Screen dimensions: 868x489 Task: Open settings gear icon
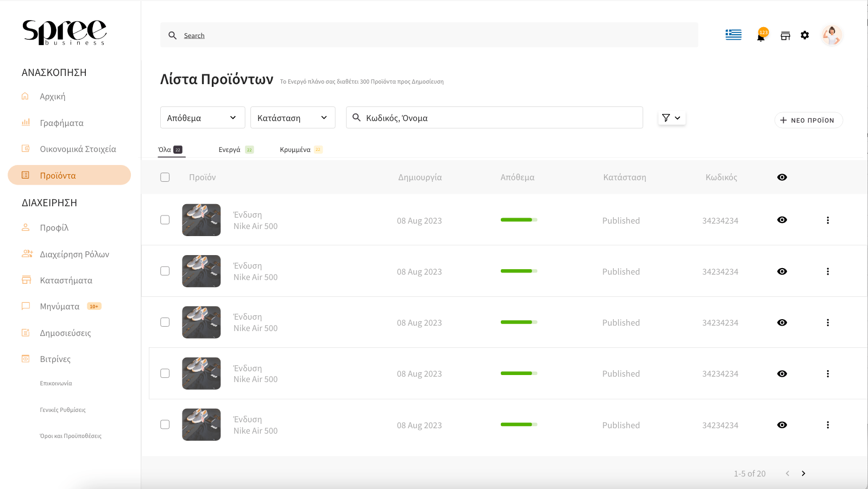pos(805,35)
